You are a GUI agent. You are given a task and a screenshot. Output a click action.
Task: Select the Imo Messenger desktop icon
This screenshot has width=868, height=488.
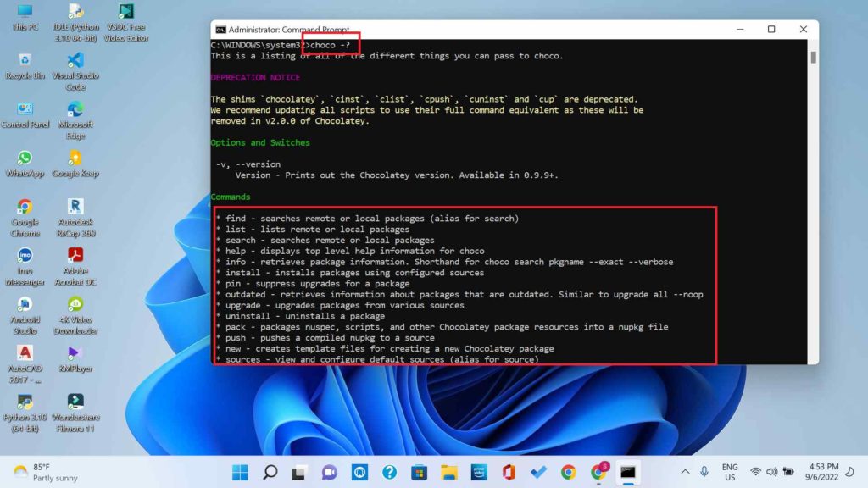[x=25, y=267]
